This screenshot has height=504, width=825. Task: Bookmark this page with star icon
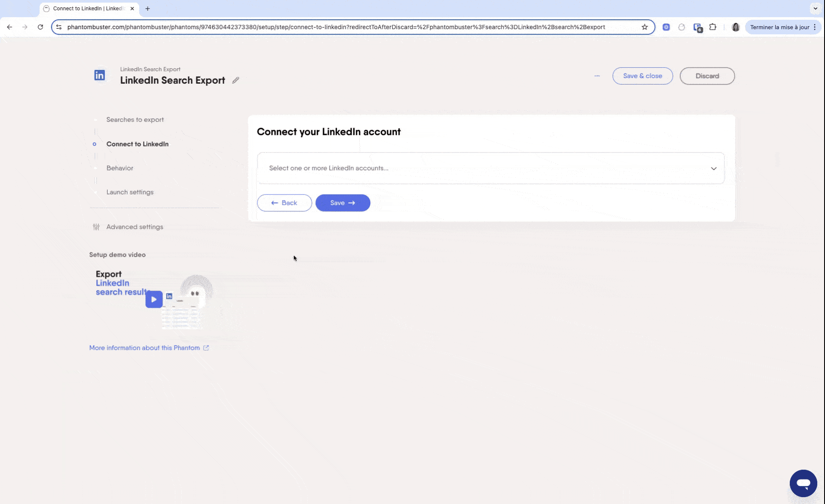[x=645, y=27]
